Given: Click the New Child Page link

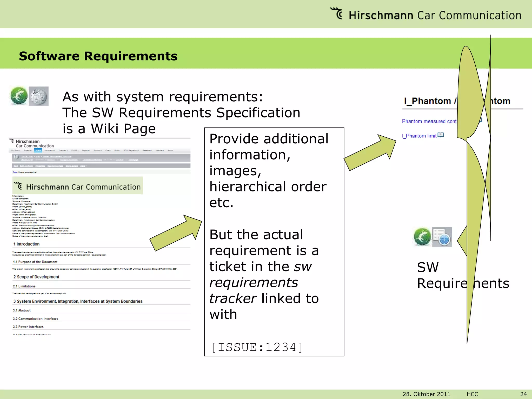Looking at the screenshot, I should [x=55, y=166].
